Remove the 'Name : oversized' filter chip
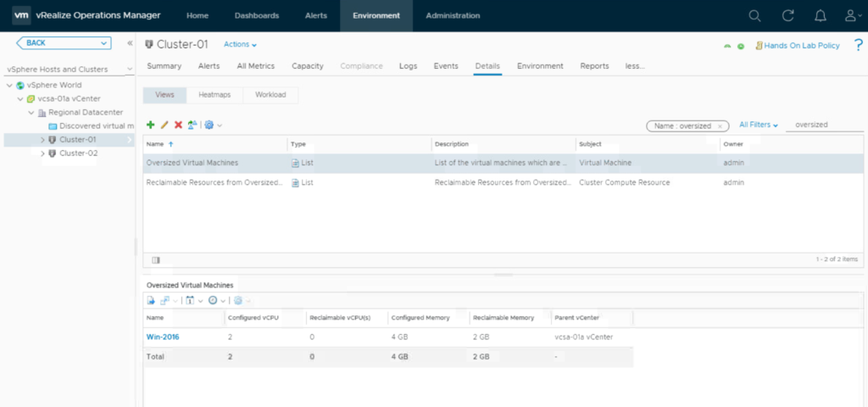868x407 pixels. point(720,125)
